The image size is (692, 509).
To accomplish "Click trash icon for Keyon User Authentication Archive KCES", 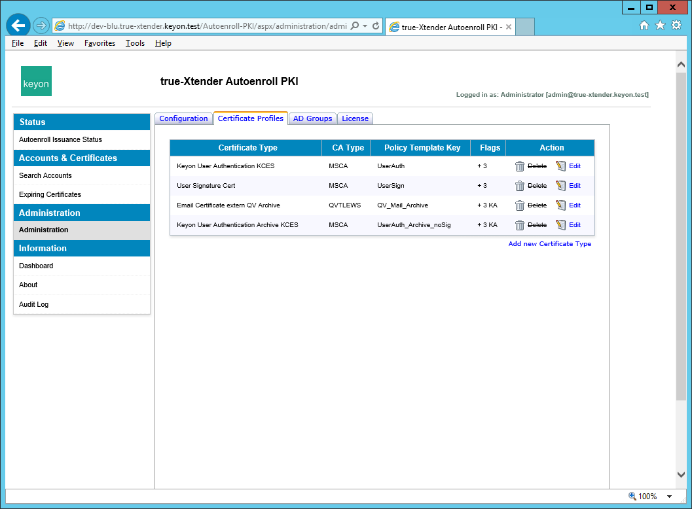I will 519,225.
